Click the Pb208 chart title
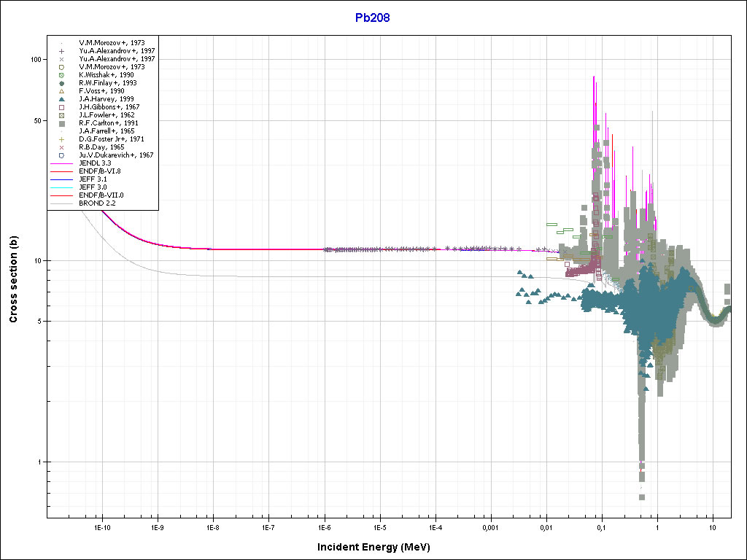The width and height of the screenshot is (747, 560). [373, 18]
